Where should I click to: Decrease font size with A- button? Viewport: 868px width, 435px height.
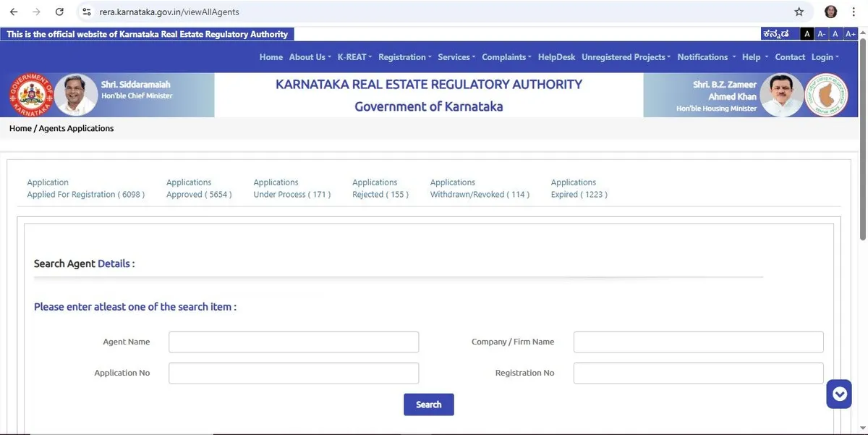coord(822,34)
